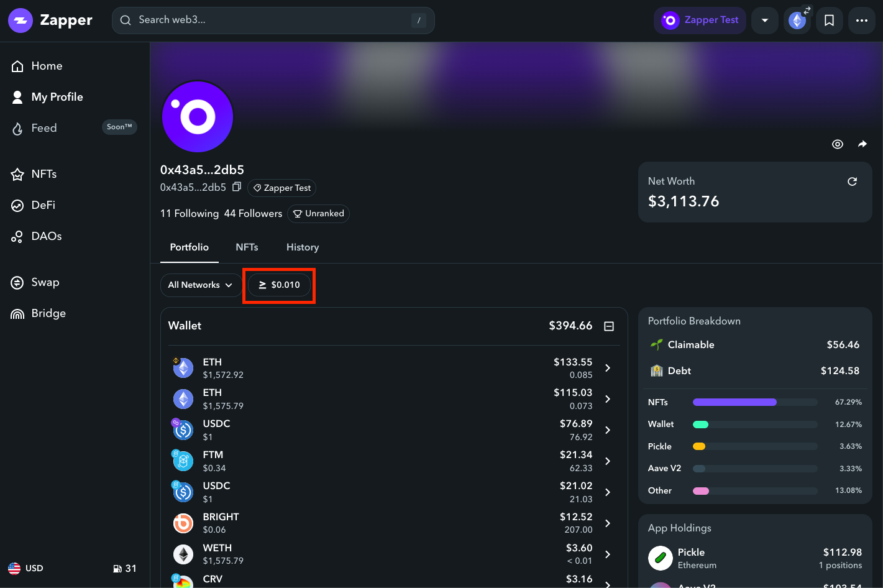Image resolution: width=883 pixels, height=588 pixels.
Task: Toggle portfolio visibility with the eye icon
Action: (x=837, y=144)
